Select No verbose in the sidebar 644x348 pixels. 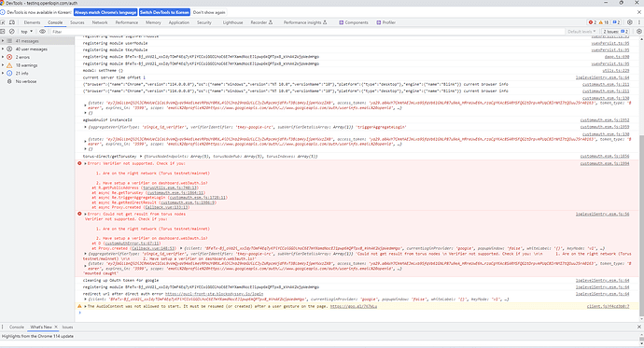click(x=26, y=82)
